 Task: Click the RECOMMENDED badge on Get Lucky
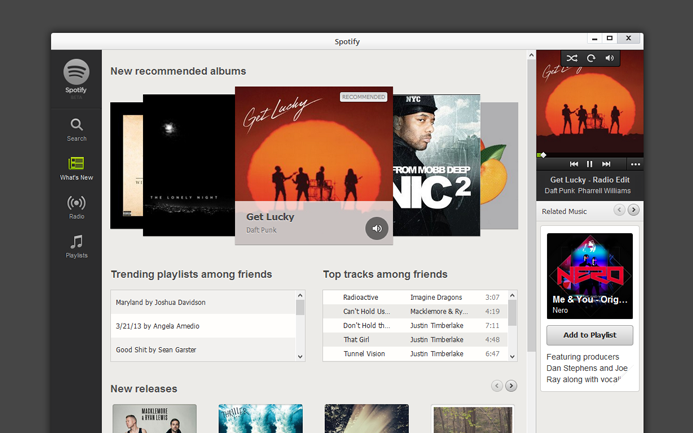363,97
